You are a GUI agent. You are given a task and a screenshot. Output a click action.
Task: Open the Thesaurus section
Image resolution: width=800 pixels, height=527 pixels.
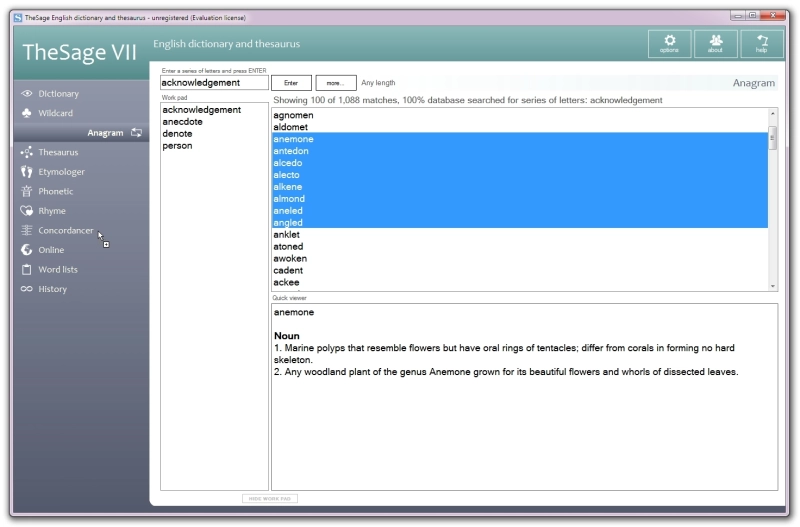click(58, 152)
